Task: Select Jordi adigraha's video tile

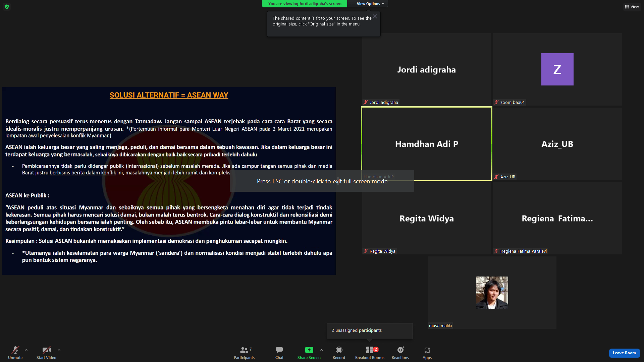Action: point(426,69)
